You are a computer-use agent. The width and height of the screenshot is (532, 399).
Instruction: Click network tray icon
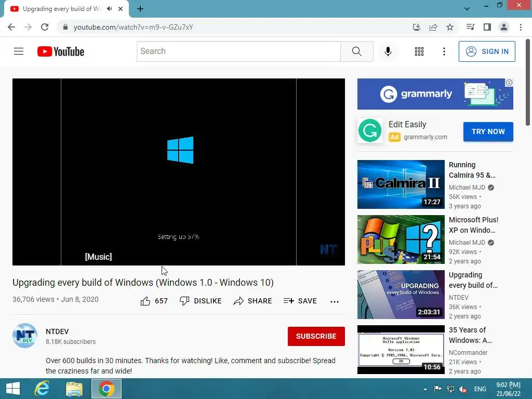(x=450, y=389)
